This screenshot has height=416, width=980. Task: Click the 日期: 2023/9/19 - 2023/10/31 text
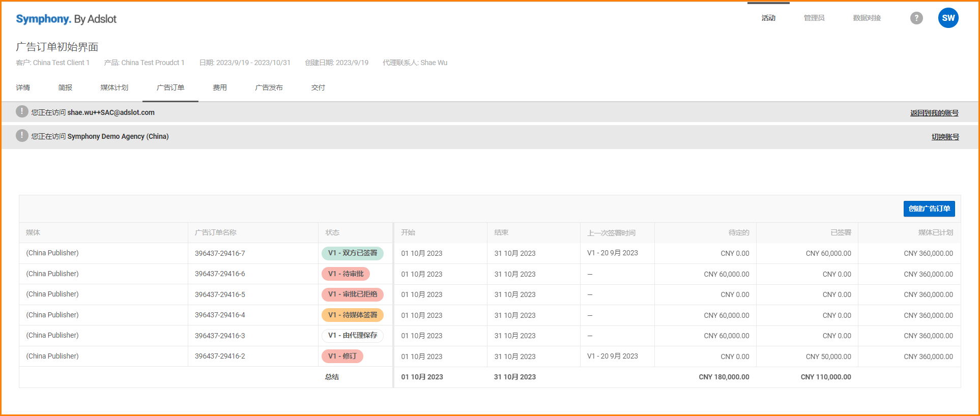point(245,63)
